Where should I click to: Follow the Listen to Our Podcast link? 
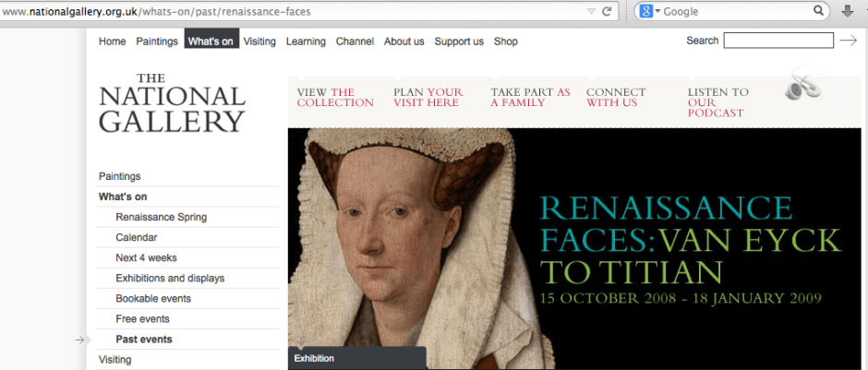718,102
